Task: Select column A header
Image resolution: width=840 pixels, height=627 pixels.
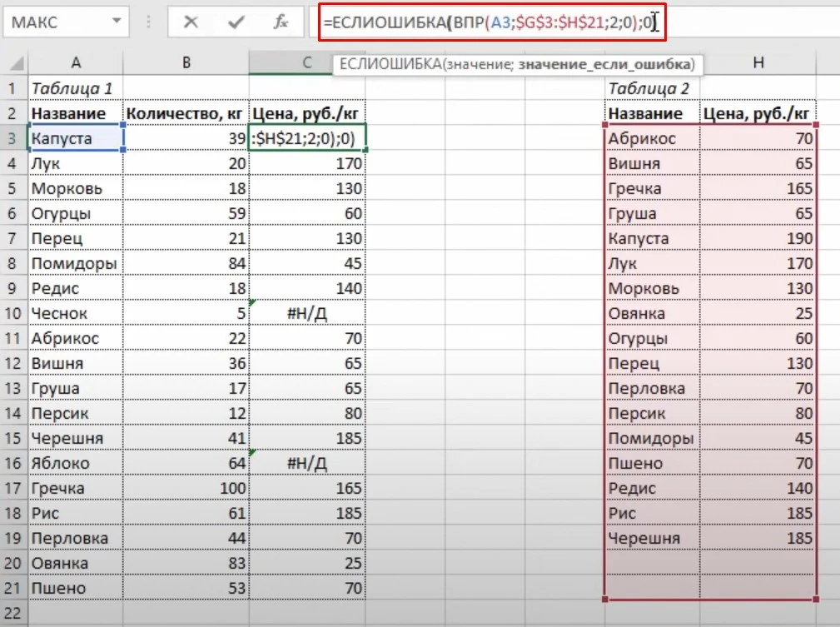Action: coord(75,62)
